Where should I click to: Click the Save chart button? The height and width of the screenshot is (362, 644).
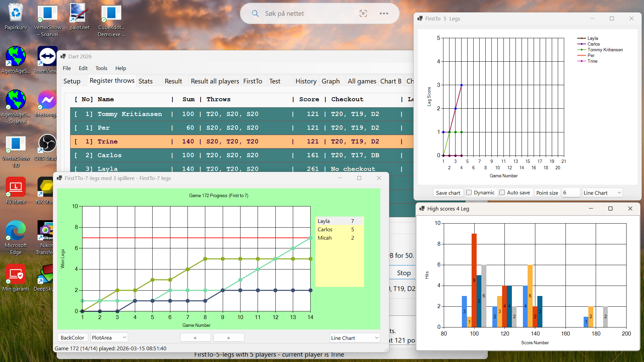click(448, 193)
